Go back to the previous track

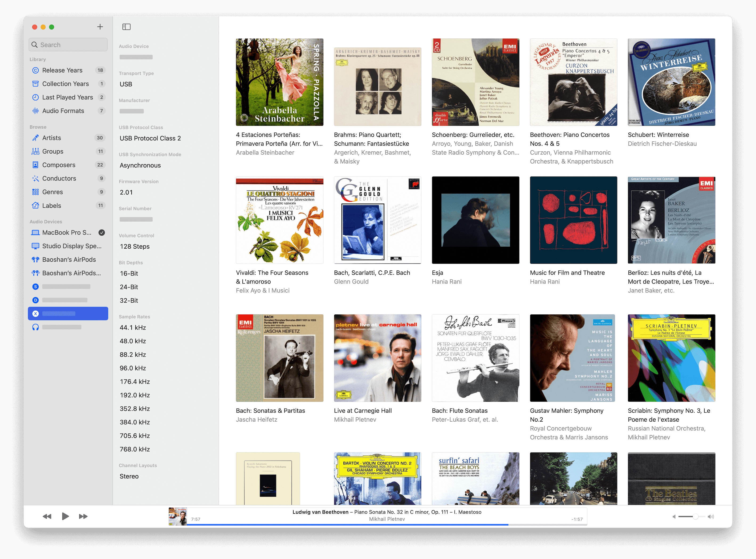click(x=47, y=516)
